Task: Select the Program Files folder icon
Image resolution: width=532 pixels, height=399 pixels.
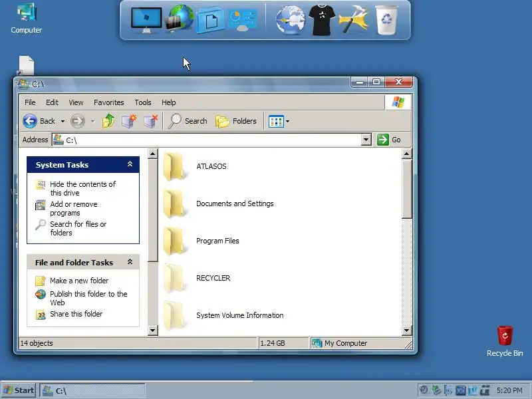Action: pyautogui.click(x=174, y=241)
